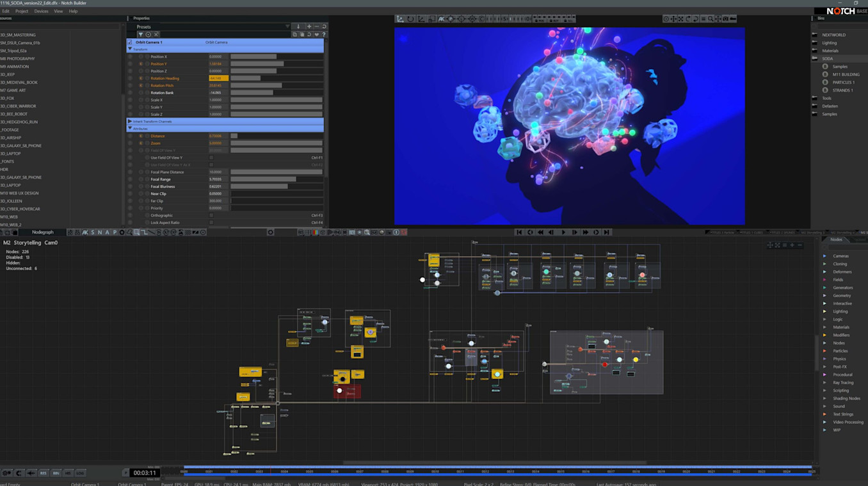The height and width of the screenshot is (486, 868).
Task: Check the Lock Aspect Ratio option
Action: (x=211, y=223)
